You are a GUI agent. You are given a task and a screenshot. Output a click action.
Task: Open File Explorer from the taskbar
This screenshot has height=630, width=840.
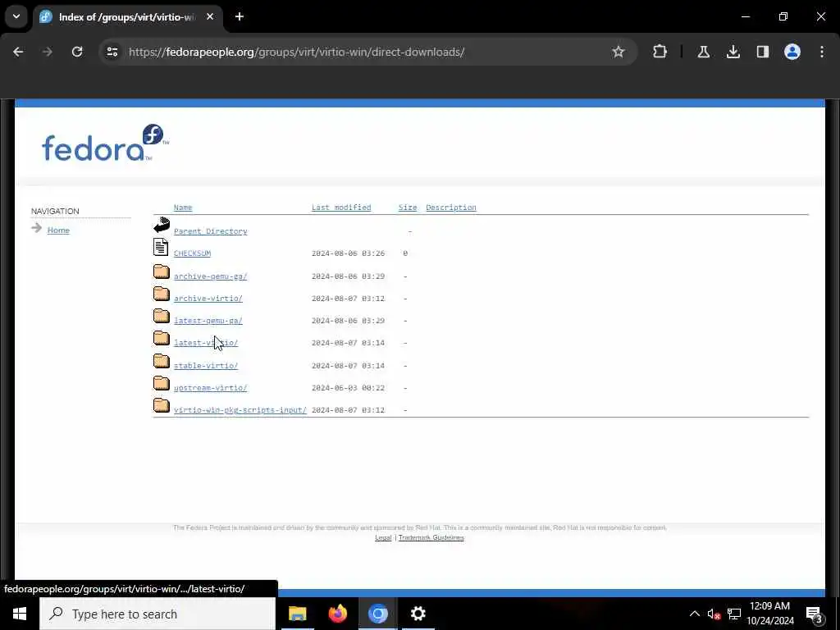pyautogui.click(x=297, y=614)
